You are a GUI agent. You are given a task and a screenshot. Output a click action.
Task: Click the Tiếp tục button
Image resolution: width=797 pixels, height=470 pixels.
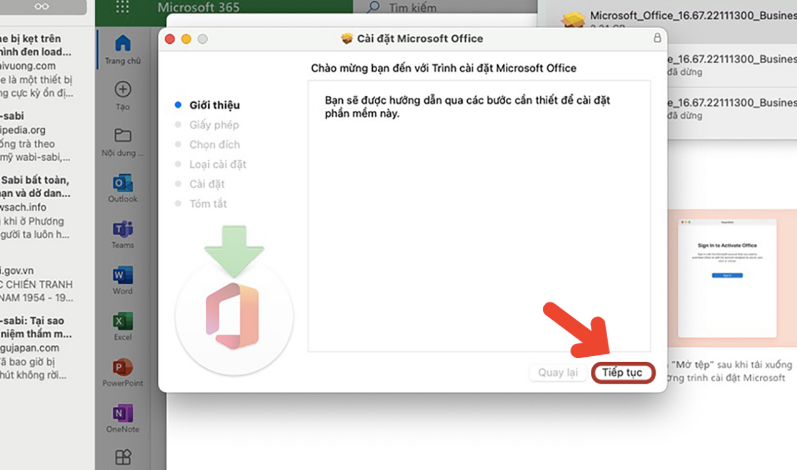click(622, 373)
